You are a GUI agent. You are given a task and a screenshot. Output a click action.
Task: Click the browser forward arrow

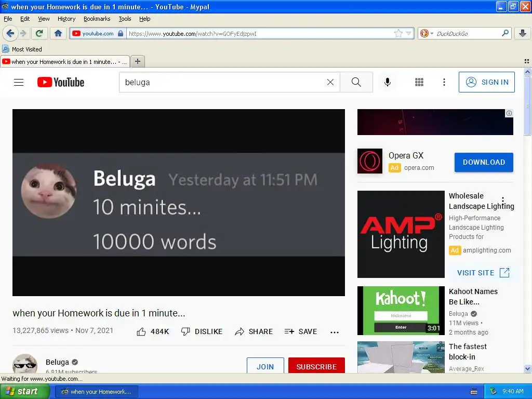coord(23,33)
